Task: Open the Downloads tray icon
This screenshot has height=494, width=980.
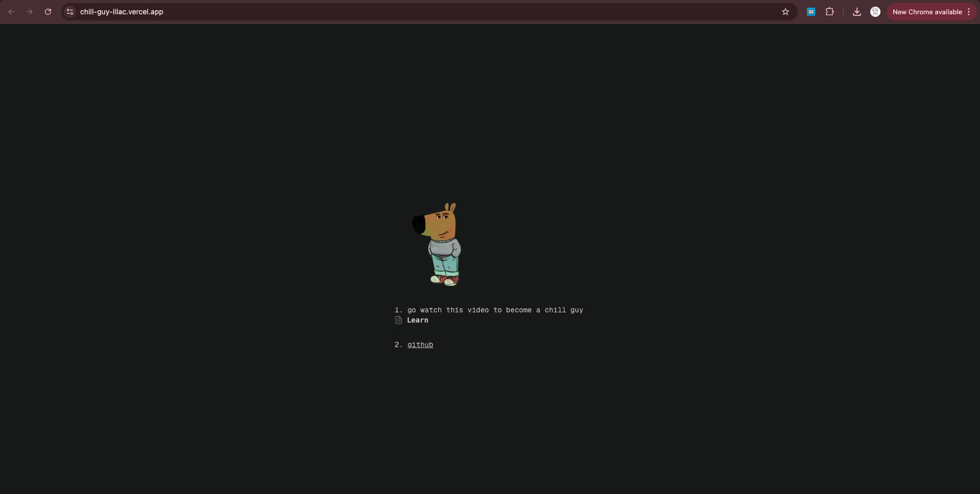Action: [857, 12]
